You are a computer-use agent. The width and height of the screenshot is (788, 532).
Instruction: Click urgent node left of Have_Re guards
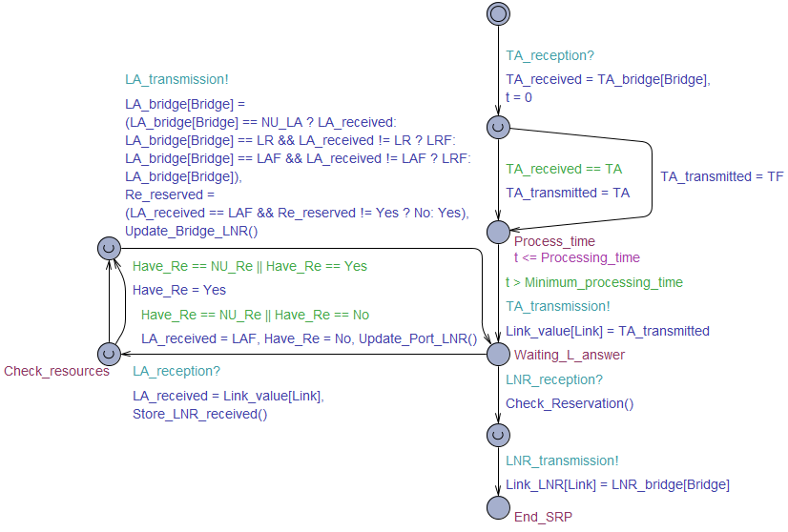pyautogui.click(x=109, y=248)
